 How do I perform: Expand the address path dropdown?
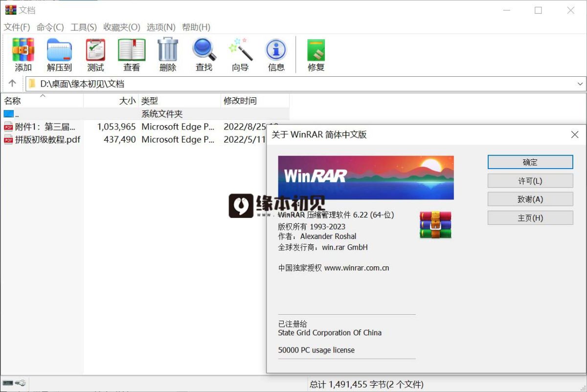[x=580, y=84]
